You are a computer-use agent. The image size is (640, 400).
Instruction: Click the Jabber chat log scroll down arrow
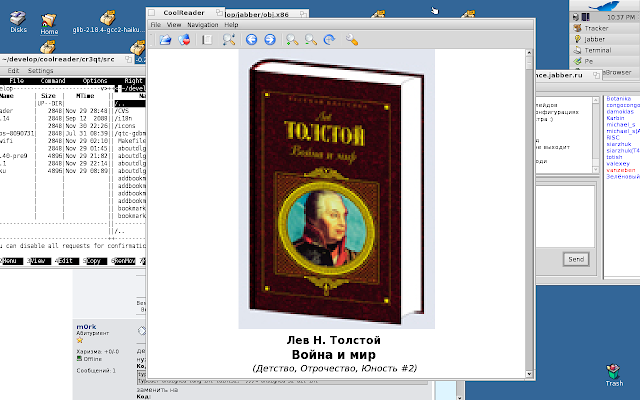596,169
